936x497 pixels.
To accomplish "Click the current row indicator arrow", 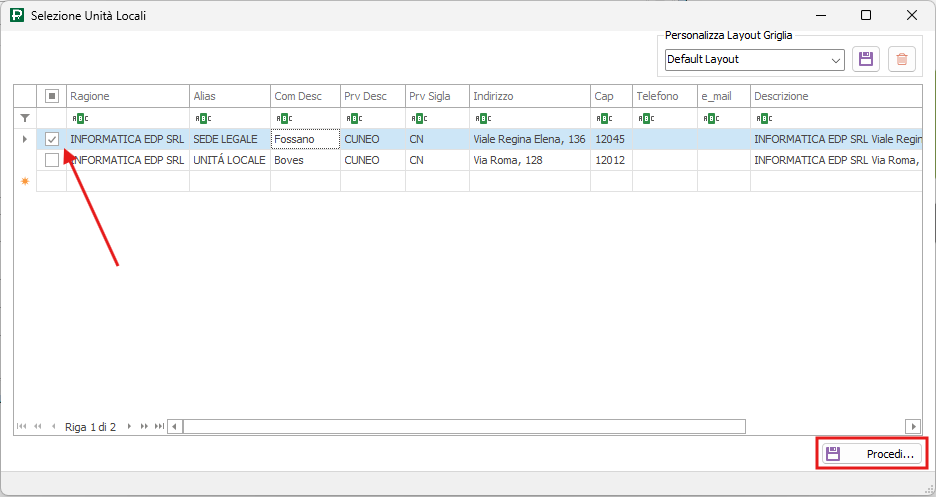I will pyautogui.click(x=25, y=139).
